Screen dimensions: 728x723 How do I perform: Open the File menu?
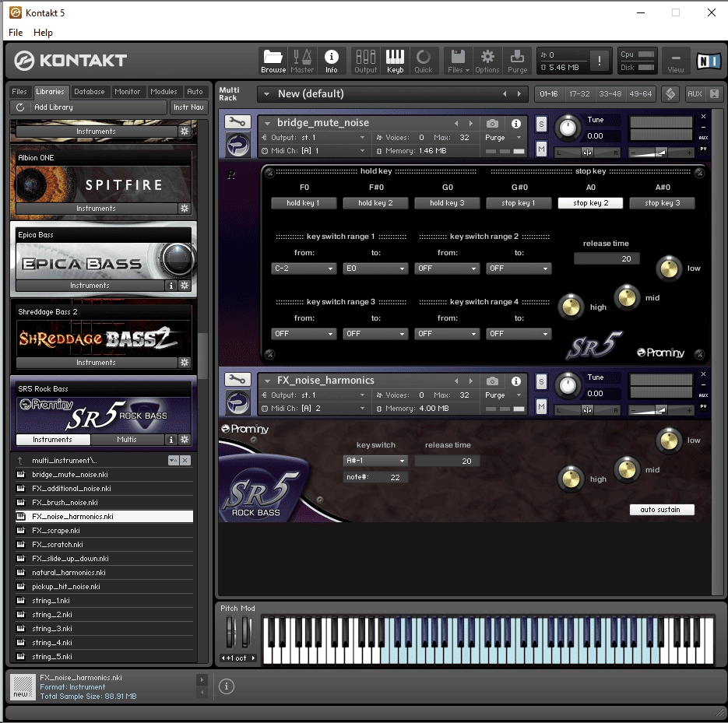coord(16,33)
